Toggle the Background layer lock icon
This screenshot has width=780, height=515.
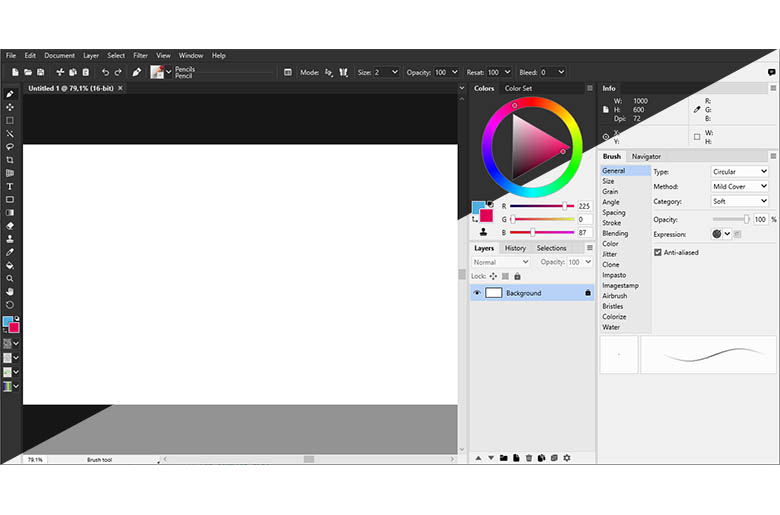(588, 293)
